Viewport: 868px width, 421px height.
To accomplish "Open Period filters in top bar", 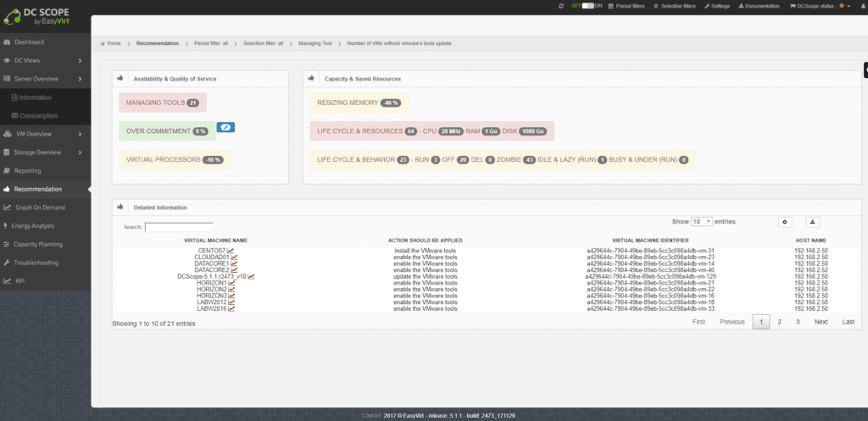I will [x=626, y=6].
